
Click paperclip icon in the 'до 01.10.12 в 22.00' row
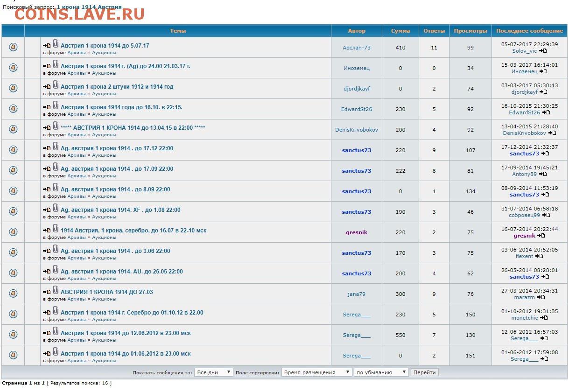[55, 311]
